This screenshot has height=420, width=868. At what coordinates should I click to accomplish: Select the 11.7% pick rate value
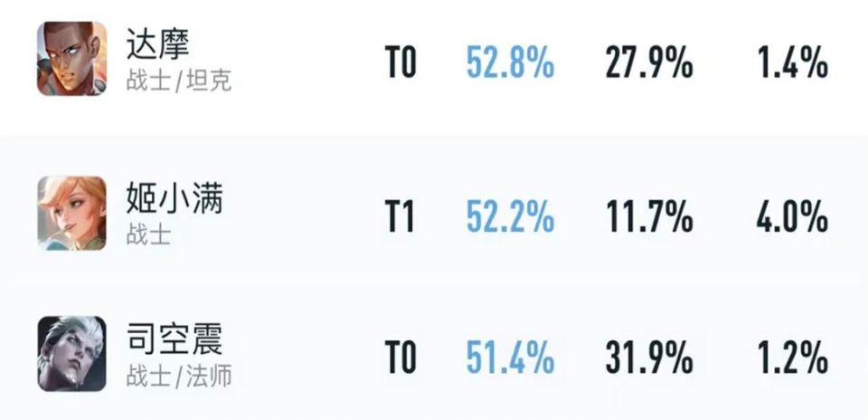tap(649, 218)
